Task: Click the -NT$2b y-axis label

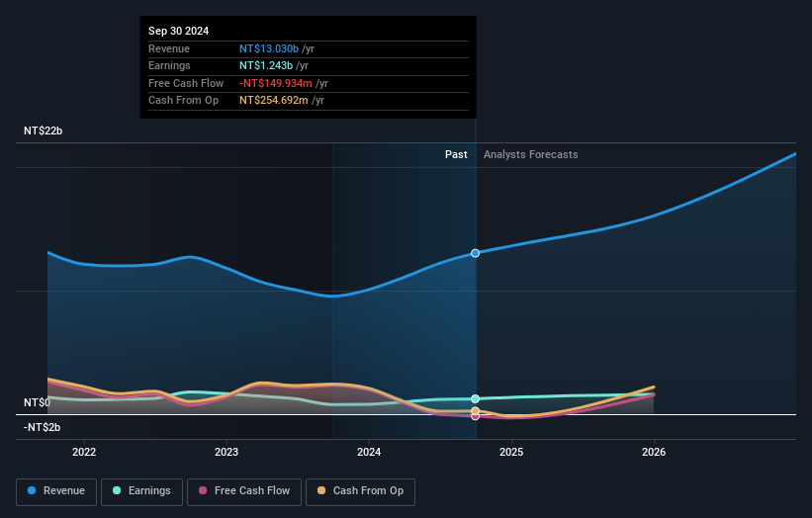Action: (42, 427)
